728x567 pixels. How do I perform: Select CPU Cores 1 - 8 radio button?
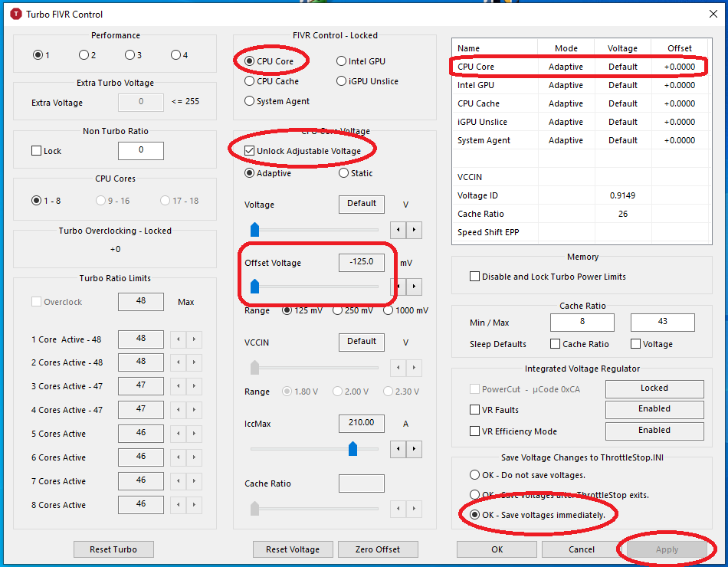[36, 201]
